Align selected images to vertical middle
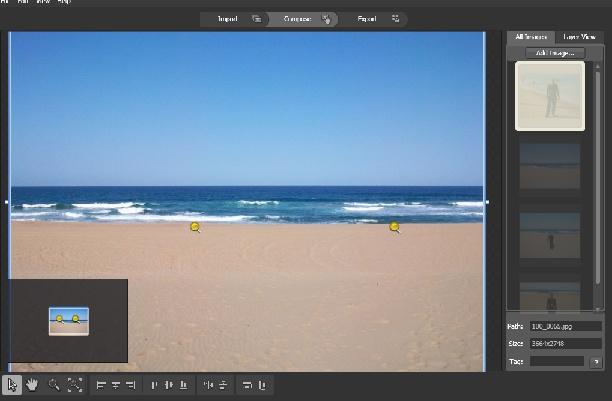This screenshot has width=612, height=401. pos(169,385)
